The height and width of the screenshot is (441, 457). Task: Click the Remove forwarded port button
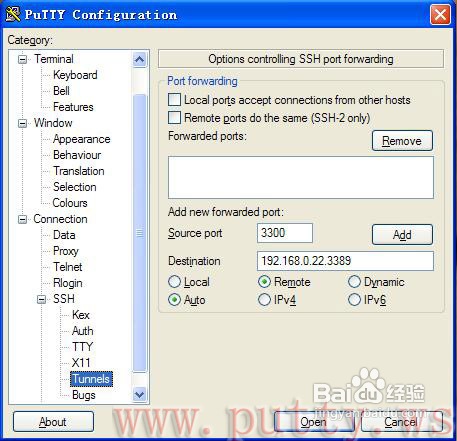(402, 141)
